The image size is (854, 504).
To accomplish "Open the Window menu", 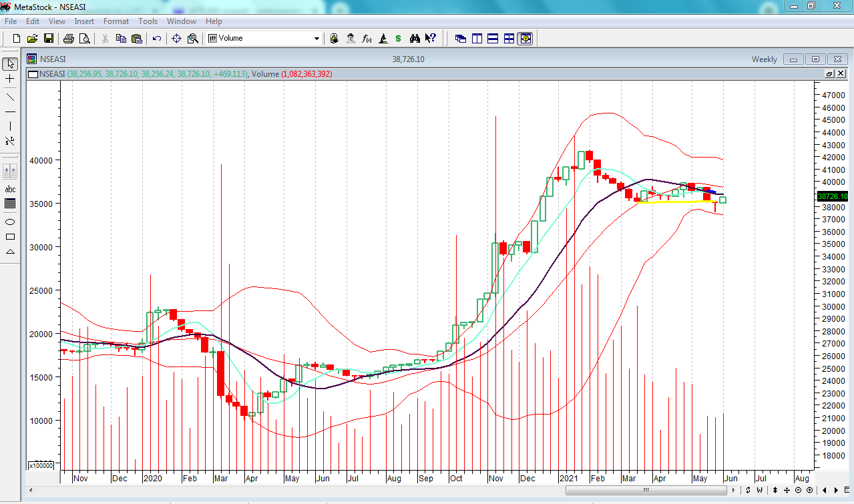I will tap(182, 21).
